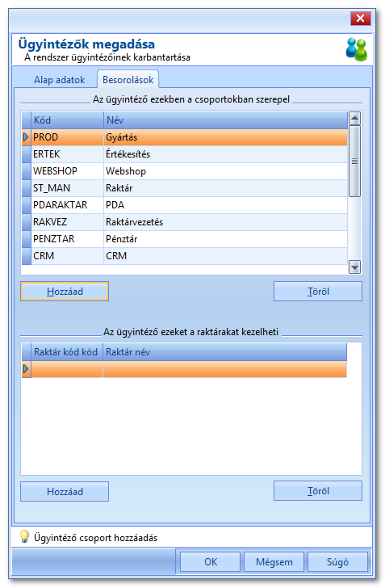The width and height of the screenshot is (385, 588).
Task: Click the empty warehouse row indicator arrow
Action: (x=27, y=369)
